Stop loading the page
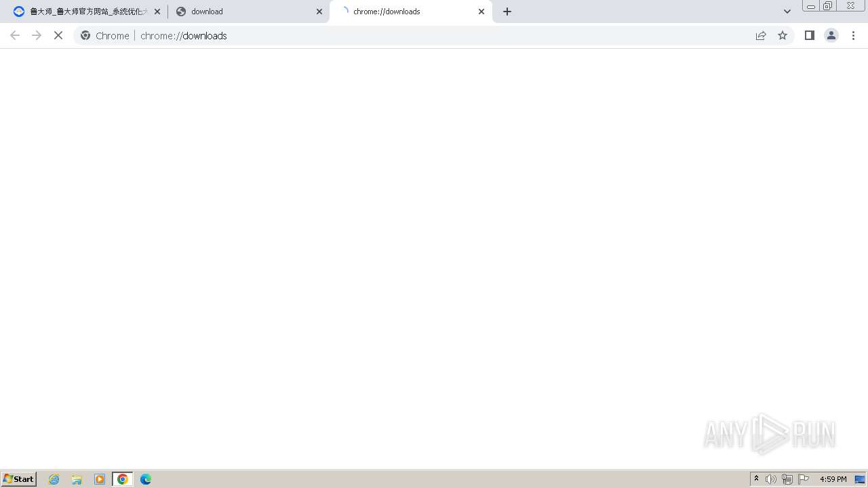 (x=58, y=35)
